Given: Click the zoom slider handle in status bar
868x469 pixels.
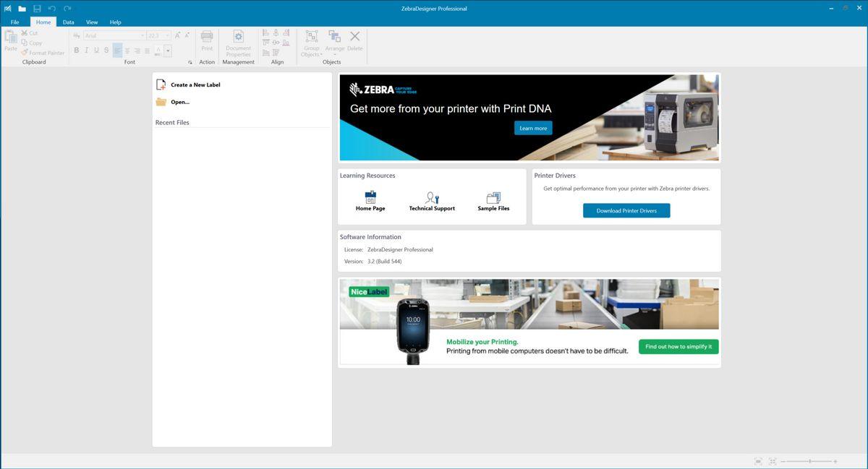Looking at the screenshot, I should pos(810,461).
